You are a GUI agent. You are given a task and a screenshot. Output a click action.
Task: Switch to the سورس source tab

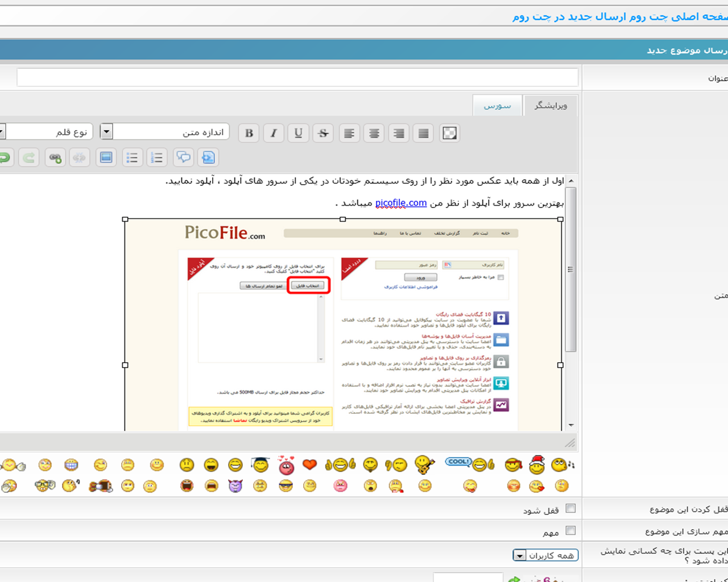[498, 106]
